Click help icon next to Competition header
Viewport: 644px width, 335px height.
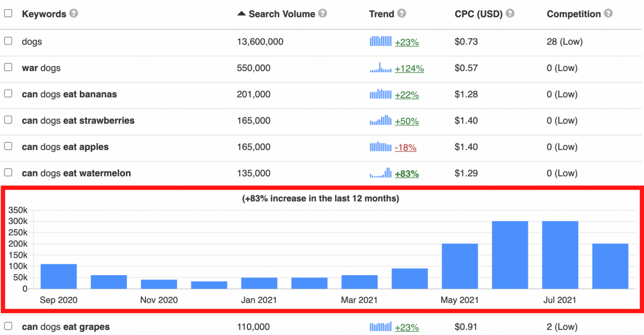click(x=608, y=14)
